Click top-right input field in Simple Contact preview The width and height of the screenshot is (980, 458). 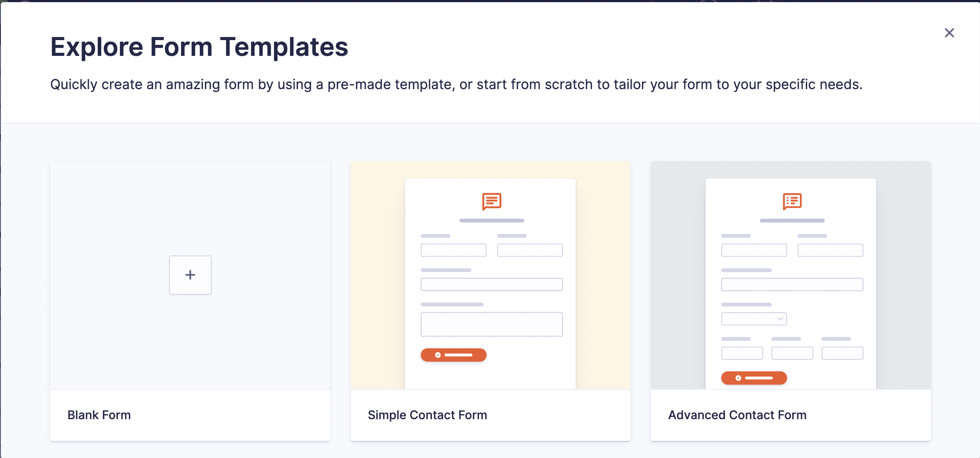(x=530, y=250)
